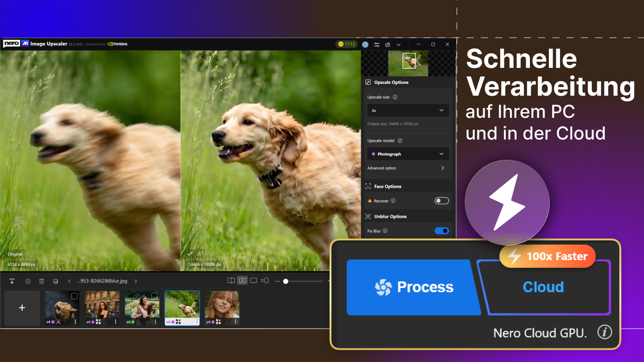
Task: Click the Nero Cloud GPU info icon
Action: pyautogui.click(x=604, y=332)
